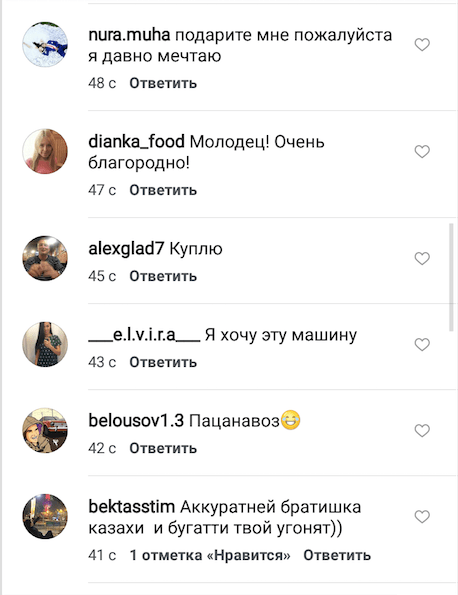Reply to bektasstim's comment
The width and height of the screenshot is (458, 595).
337,556
